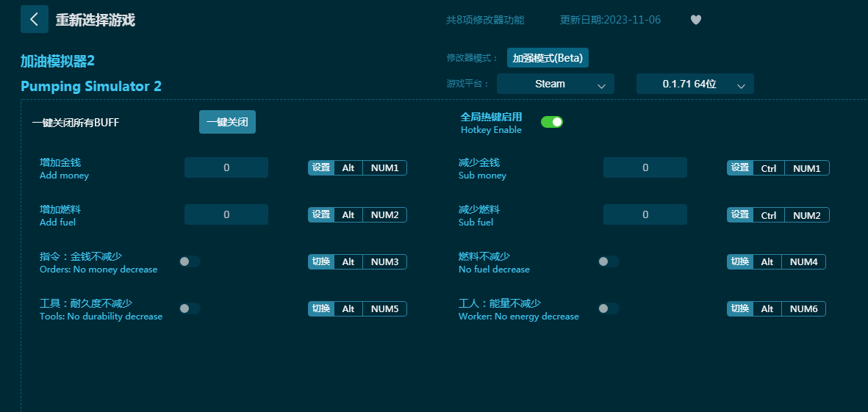This screenshot has height=412, width=868.
Task: Toggle the global Hotkey Enable switch
Action: [551, 122]
